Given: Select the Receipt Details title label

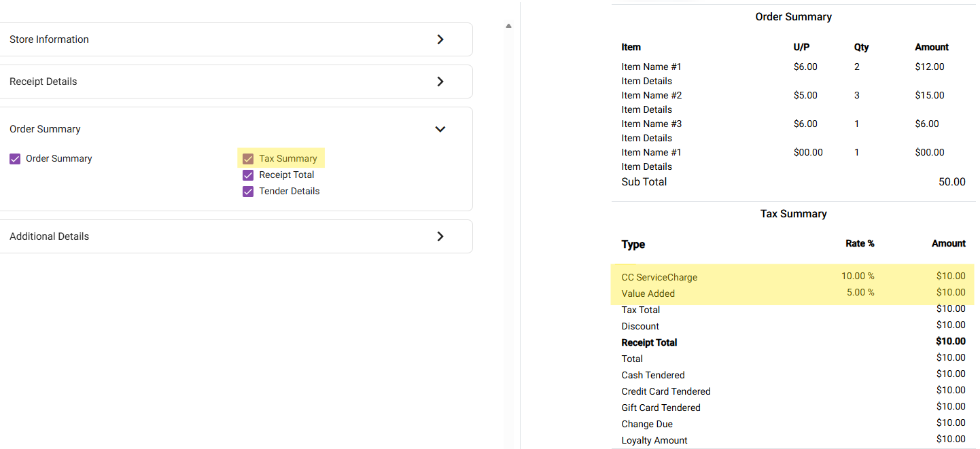Looking at the screenshot, I should coord(43,82).
